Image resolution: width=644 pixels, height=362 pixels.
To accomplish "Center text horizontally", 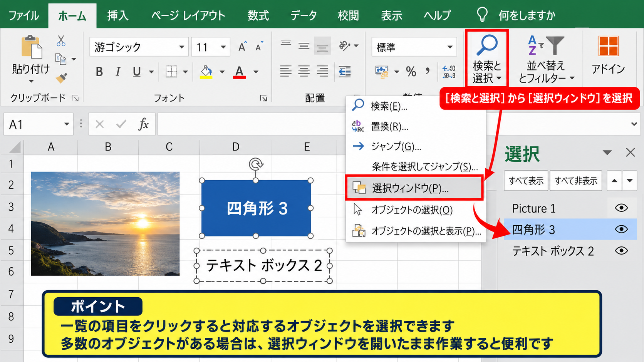I will coord(304,71).
